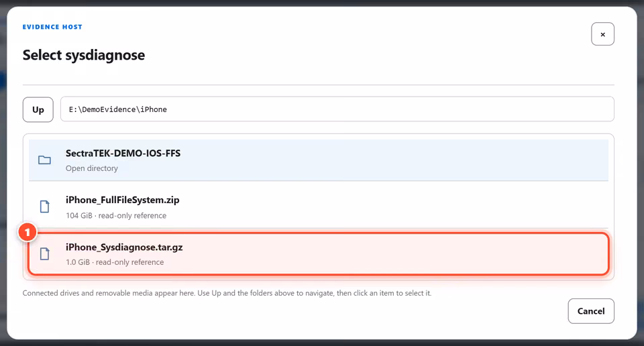The width and height of the screenshot is (644, 346).
Task: Click the 'Open directory' subtitle
Action: pos(92,168)
